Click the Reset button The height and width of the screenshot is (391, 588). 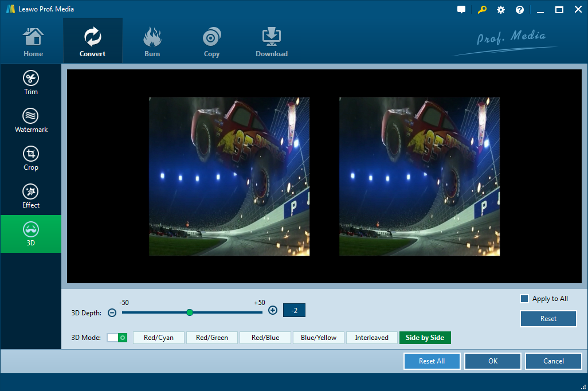click(x=548, y=319)
